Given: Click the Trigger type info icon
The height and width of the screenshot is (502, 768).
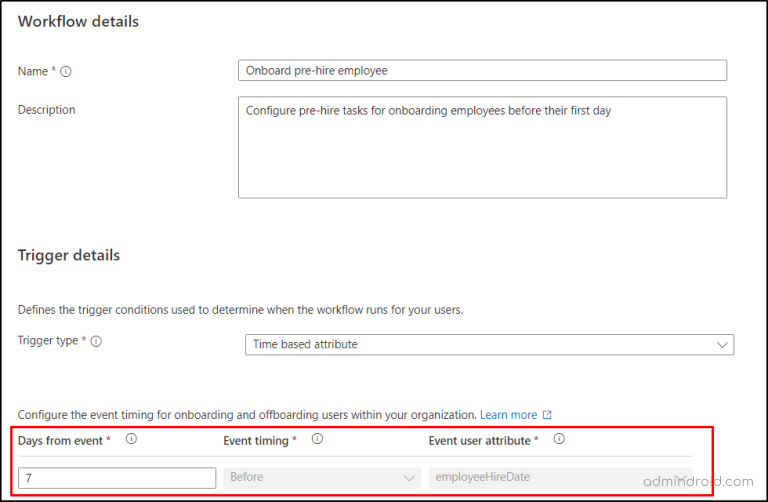Looking at the screenshot, I should click(x=96, y=341).
